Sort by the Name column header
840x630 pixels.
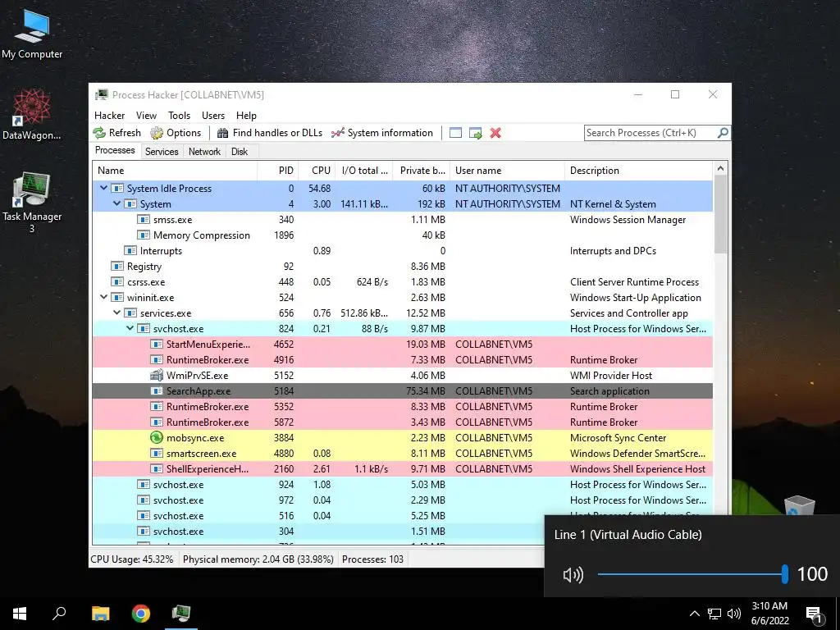(175, 171)
